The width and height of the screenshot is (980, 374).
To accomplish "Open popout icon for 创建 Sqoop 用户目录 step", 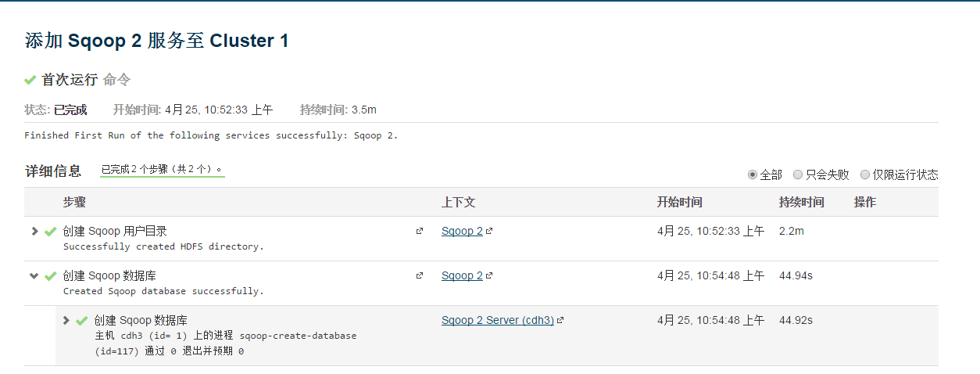I will click(x=420, y=231).
